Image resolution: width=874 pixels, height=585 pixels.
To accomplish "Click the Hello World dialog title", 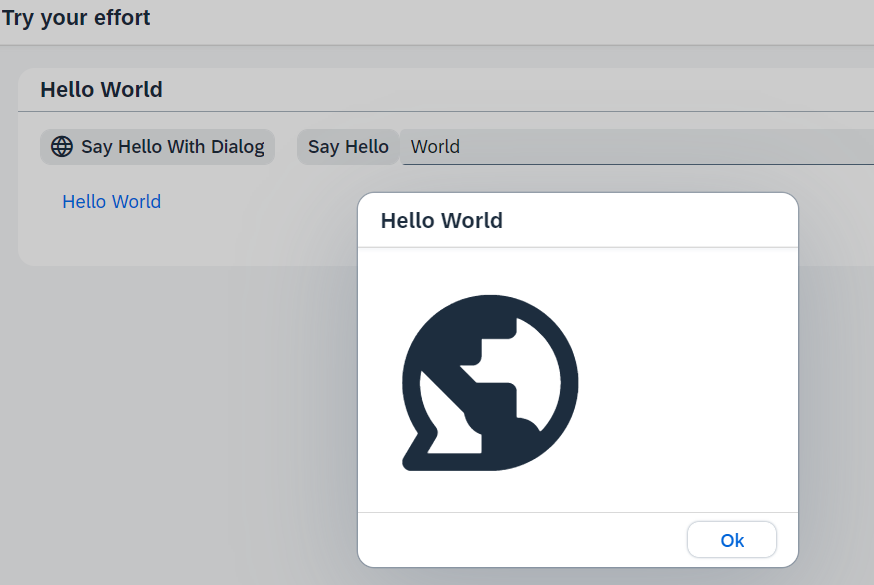I will [441, 221].
